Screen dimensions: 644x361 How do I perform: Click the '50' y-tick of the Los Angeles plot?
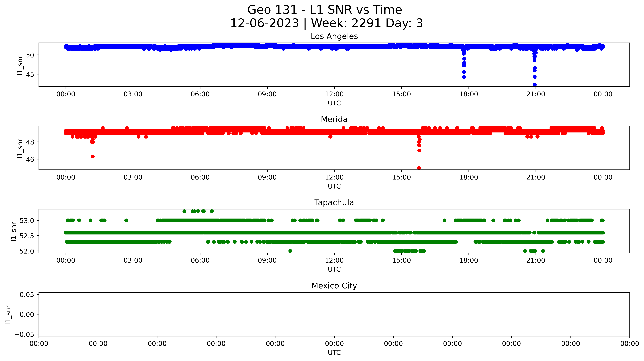[x=30, y=55]
